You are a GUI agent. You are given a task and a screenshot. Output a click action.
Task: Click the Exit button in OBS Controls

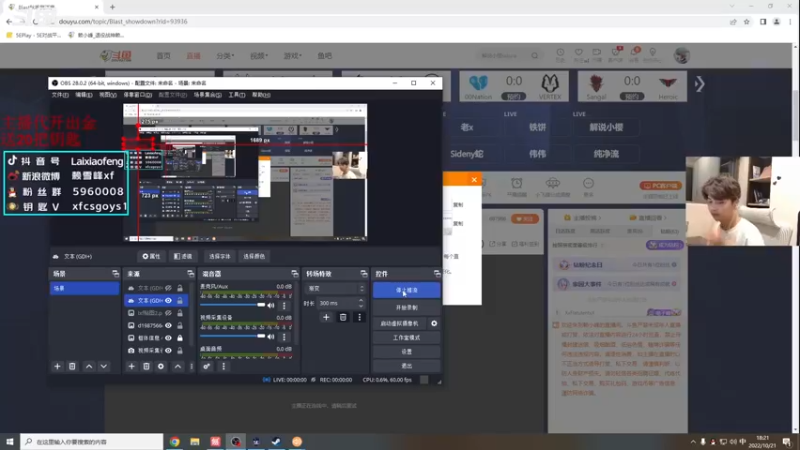click(407, 366)
